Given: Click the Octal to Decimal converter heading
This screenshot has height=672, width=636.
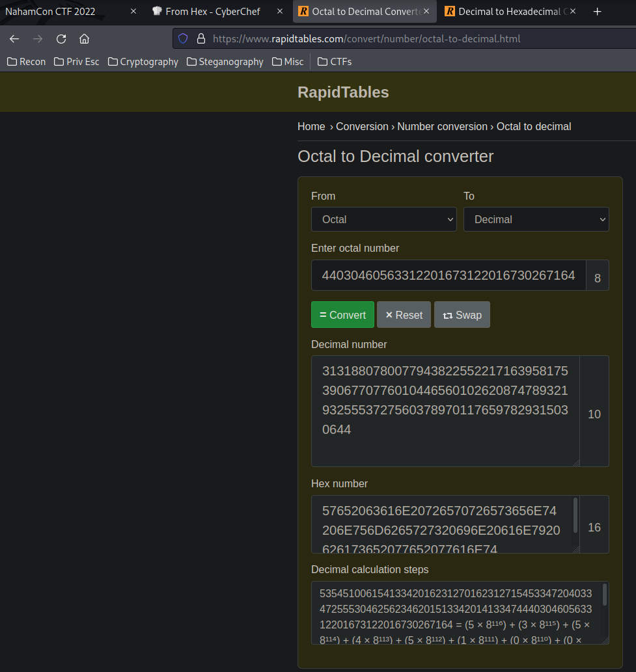Looking at the screenshot, I should [395, 156].
